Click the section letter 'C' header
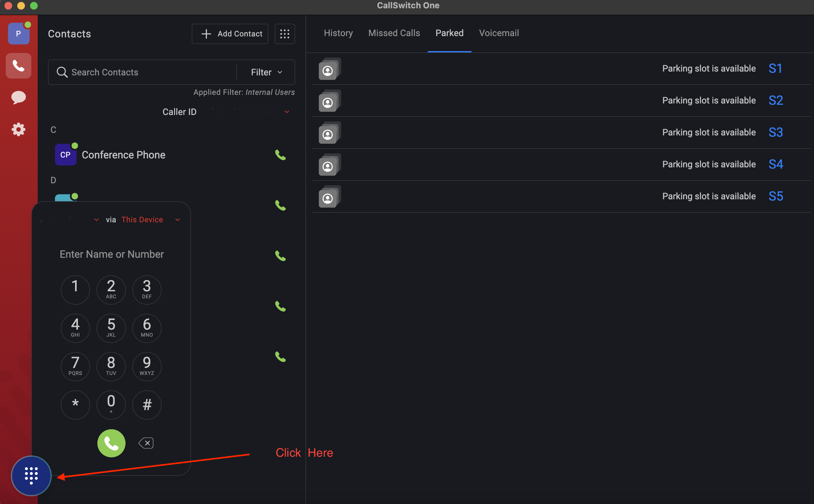The width and height of the screenshot is (814, 504). (x=53, y=130)
